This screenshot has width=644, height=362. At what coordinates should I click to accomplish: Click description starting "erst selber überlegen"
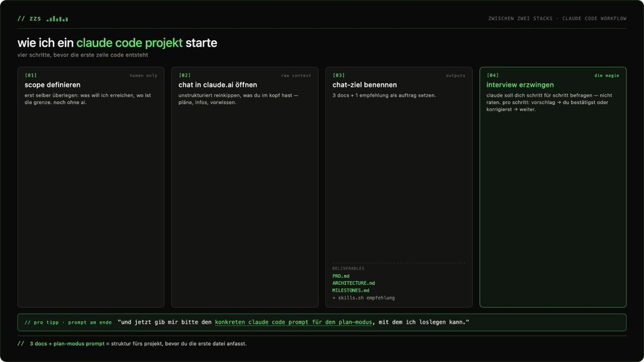(88, 99)
